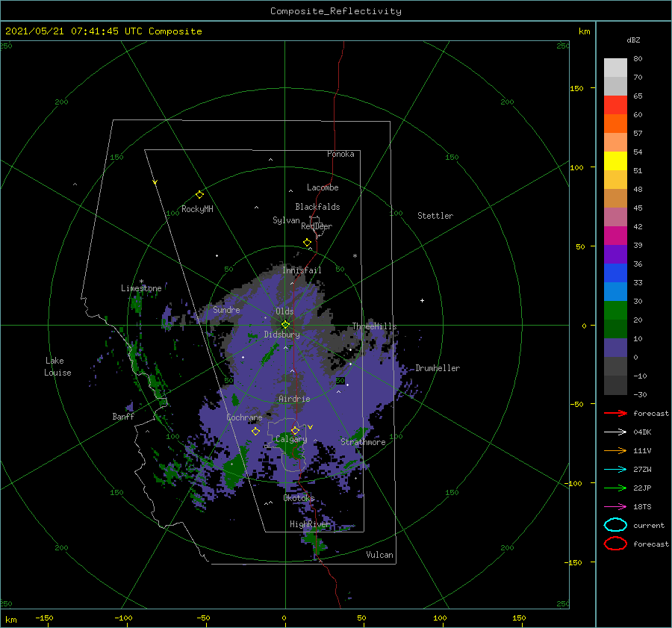Screen dimensions: 672x628
Task: Click the white plus marker west of Stettler area
Action: point(422,300)
